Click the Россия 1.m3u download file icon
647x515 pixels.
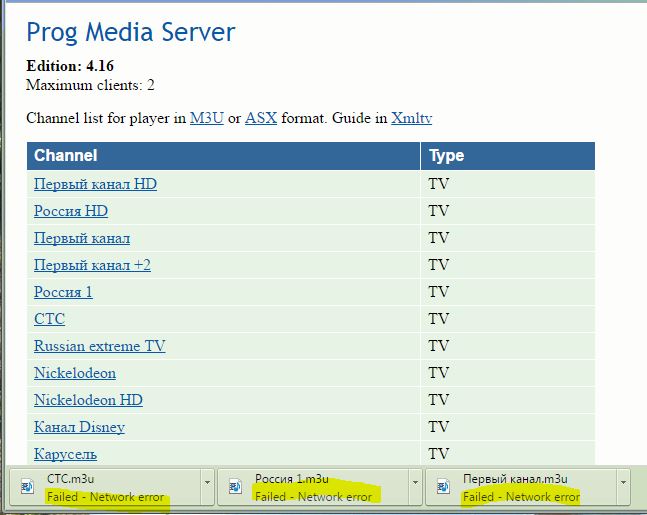(x=235, y=487)
